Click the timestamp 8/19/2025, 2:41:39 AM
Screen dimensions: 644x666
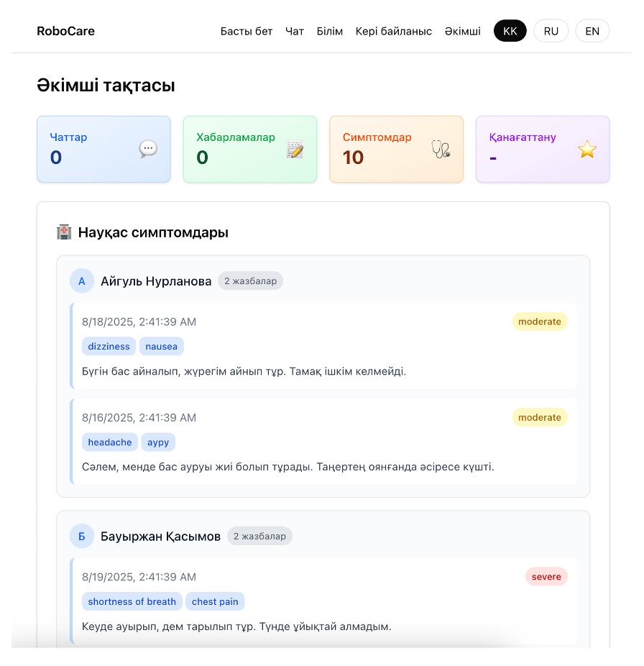coord(139,577)
